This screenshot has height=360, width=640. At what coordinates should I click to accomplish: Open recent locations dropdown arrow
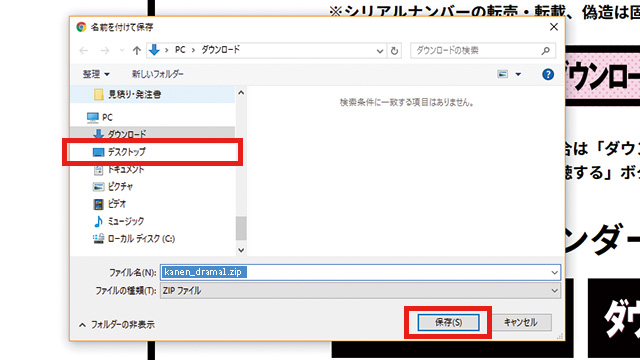(x=122, y=51)
